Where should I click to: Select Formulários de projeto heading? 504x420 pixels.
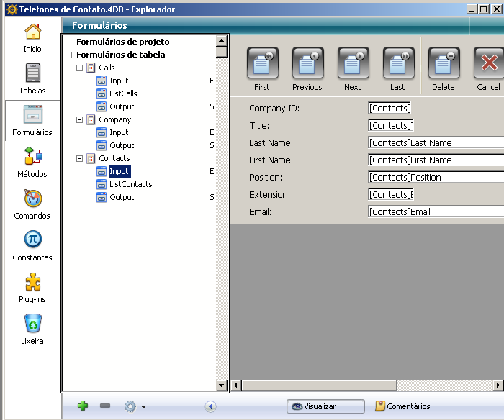click(x=122, y=42)
